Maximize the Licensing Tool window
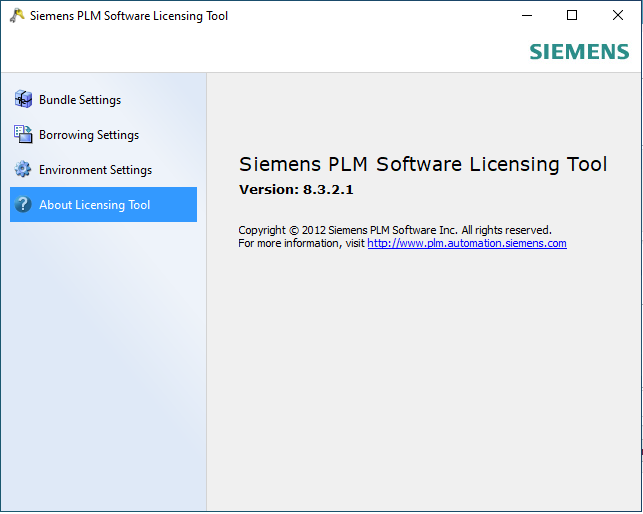The height and width of the screenshot is (514, 643). click(572, 16)
